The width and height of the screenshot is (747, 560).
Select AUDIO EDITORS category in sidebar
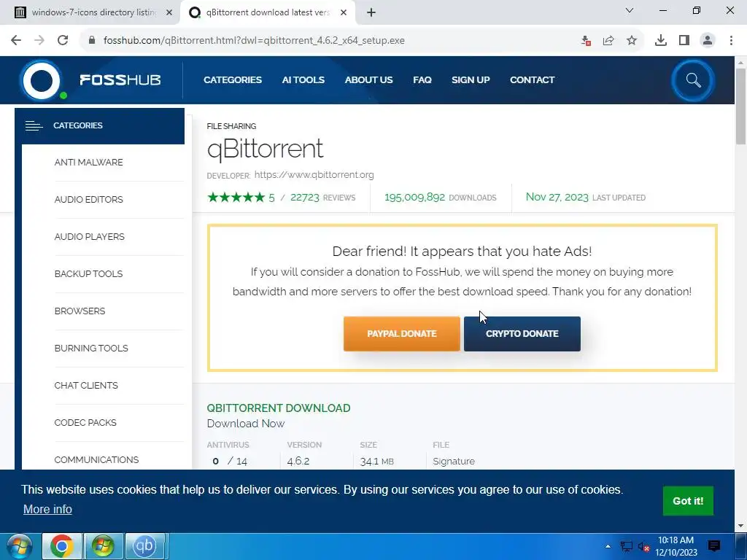pyautogui.click(x=88, y=200)
